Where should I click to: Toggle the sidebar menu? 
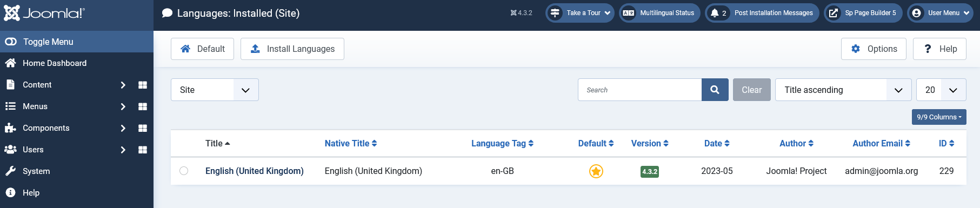click(x=77, y=42)
